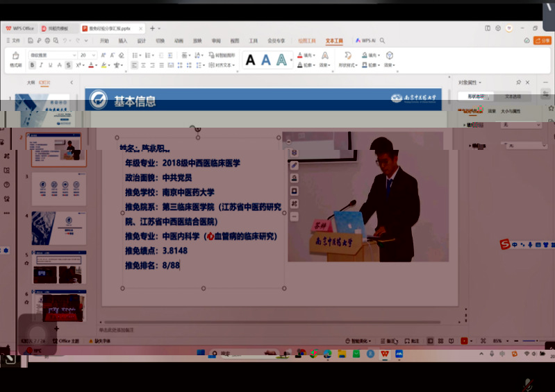Pin the 对象属性 panel with pin icon
The image size is (555, 392).
point(518,83)
